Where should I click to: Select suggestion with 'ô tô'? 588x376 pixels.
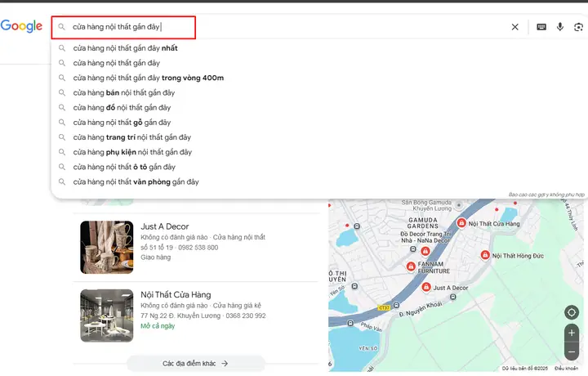[x=124, y=167]
